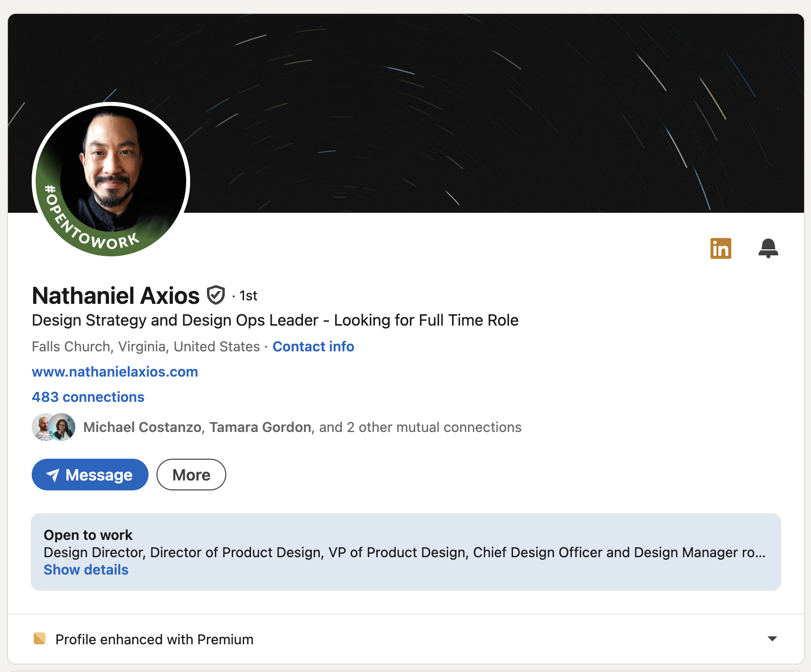Open the More options menu
811x672 pixels.
(191, 475)
